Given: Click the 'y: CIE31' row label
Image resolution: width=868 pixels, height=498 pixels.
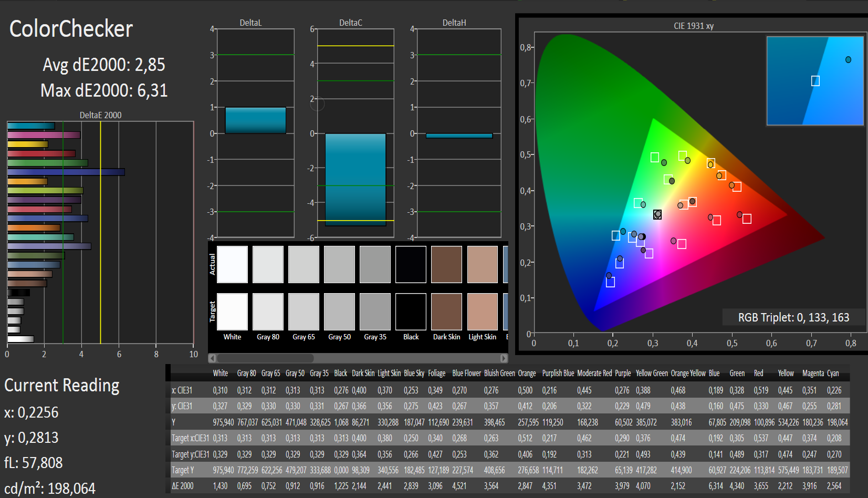Looking at the screenshot, I should point(182,406).
